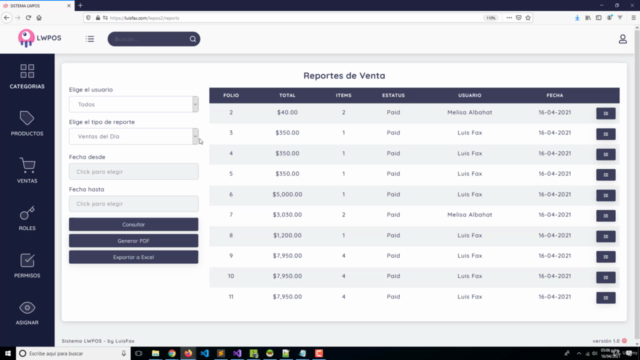Image resolution: width=640 pixels, height=360 pixels.
Task: Click Generar PDF button
Action: pyautogui.click(x=133, y=241)
